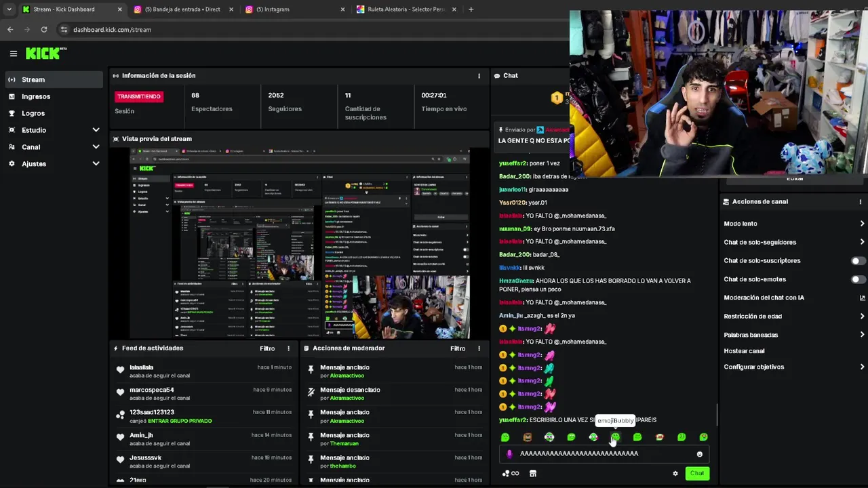
Task: Open the emoji picker smiley in chat input
Action: tap(699, 454)
